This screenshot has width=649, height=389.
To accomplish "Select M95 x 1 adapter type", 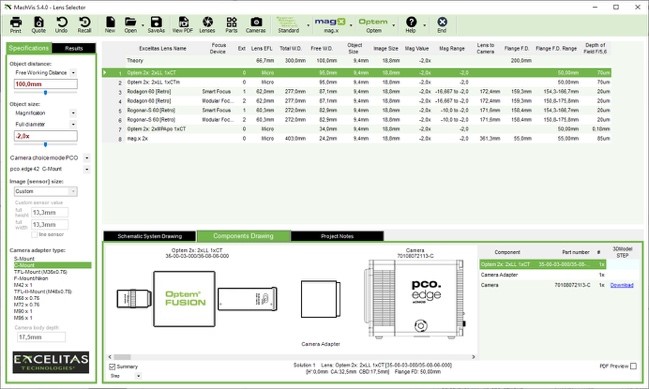I will (23, 318).
